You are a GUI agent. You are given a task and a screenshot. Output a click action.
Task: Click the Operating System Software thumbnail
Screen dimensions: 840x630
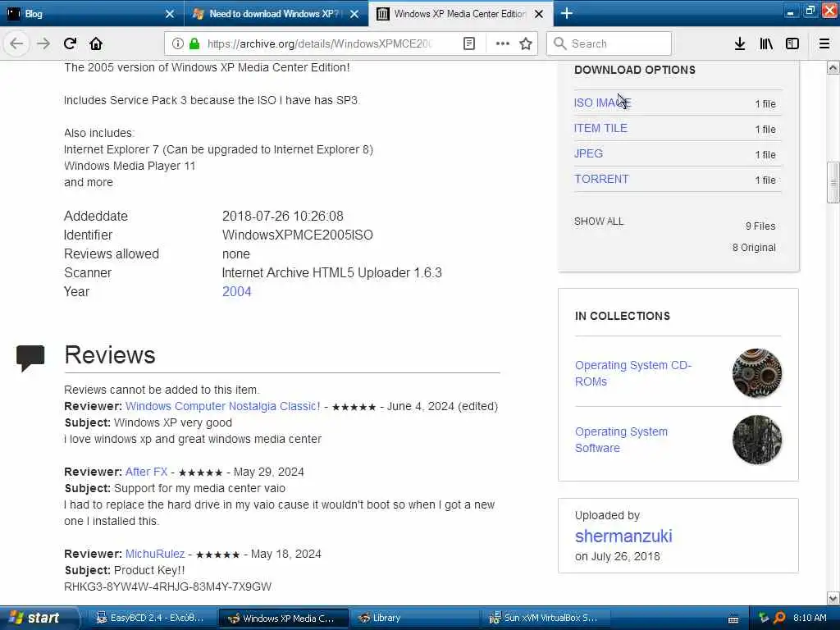tap(757, 440)
